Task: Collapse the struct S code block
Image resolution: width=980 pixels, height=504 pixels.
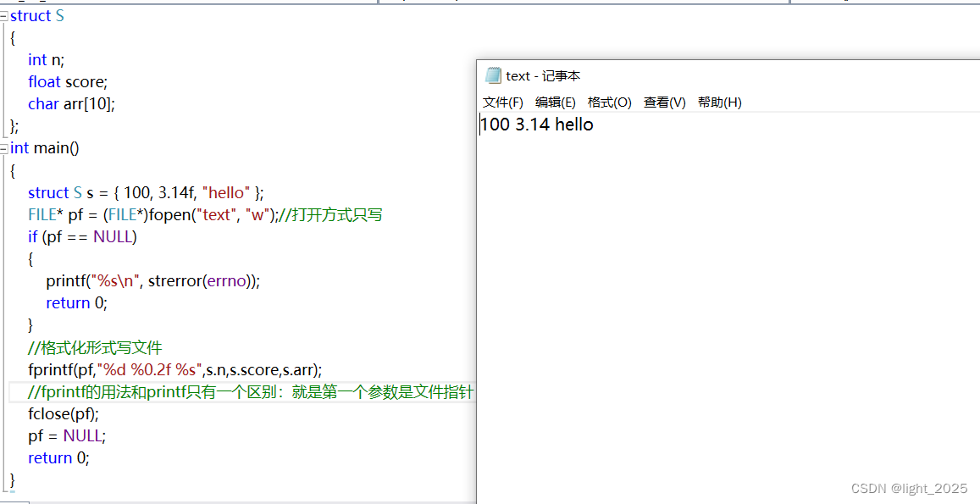Action: [x=4, y=16]
